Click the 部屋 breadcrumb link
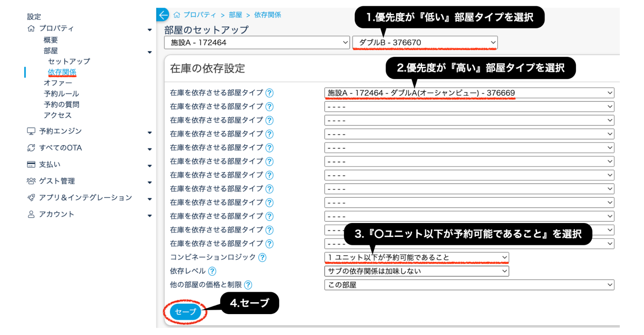644x335 pixels. [x=235, y=15]
